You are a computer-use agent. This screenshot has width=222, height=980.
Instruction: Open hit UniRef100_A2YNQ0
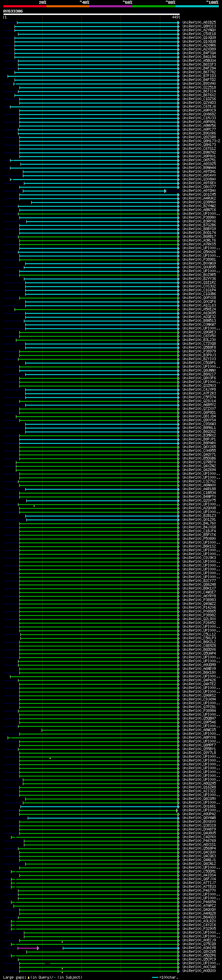(199, 30)
